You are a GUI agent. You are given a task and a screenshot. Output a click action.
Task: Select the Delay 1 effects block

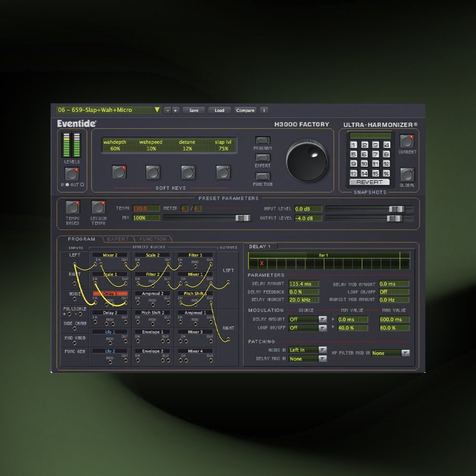(110, 292)
